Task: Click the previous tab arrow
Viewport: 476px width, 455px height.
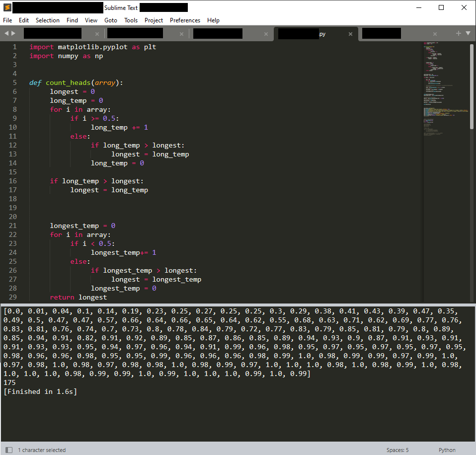Action: click(x=6, y=33)
